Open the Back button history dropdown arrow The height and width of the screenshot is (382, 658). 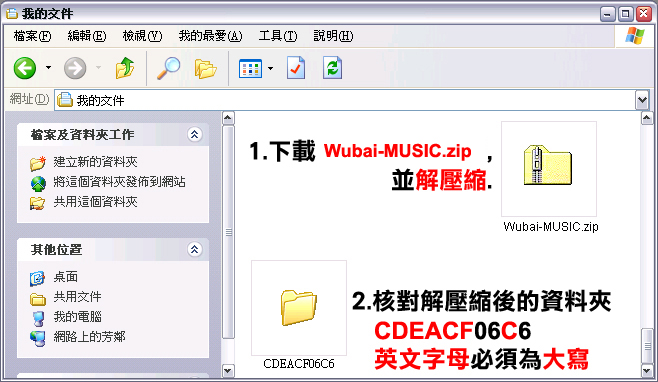click(x=49, y=68)
